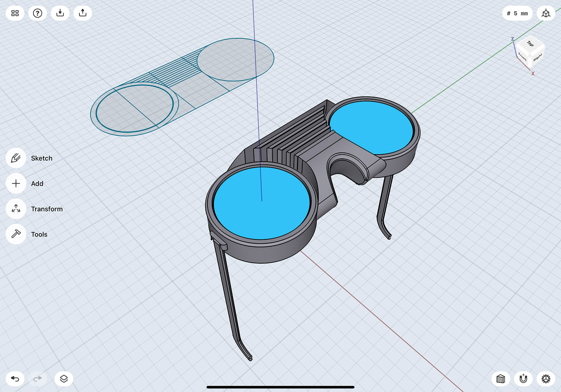
Task: Open the designs gallery grid icon
Action: [x=15, y=13]
